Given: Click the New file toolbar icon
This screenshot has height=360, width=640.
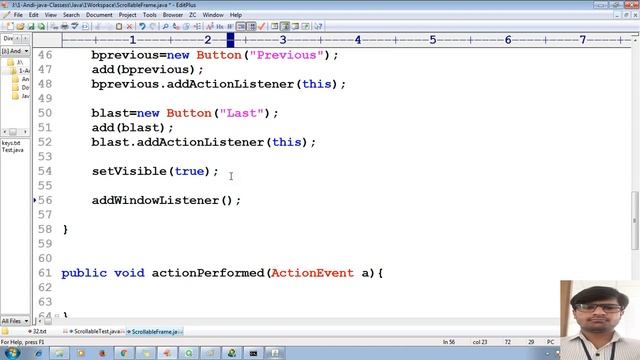Looking at the screenshot, I should coord(10,27).
